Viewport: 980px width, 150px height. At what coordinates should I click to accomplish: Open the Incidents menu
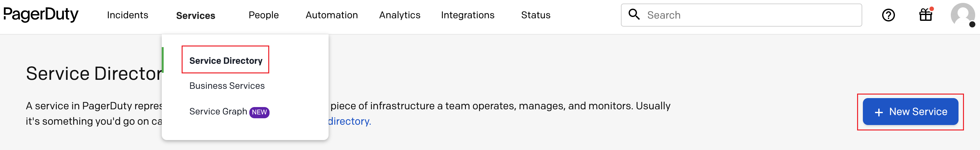click(x=127, y=15)
